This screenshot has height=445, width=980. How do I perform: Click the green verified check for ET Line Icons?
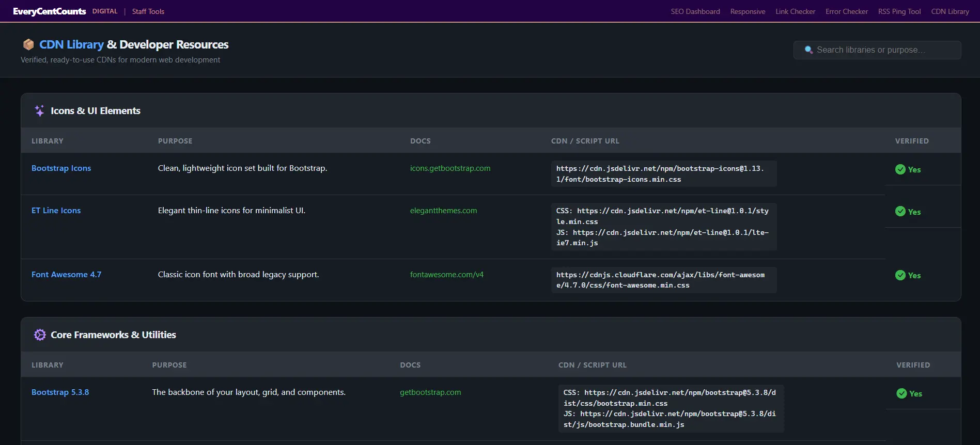click(900, 212)
